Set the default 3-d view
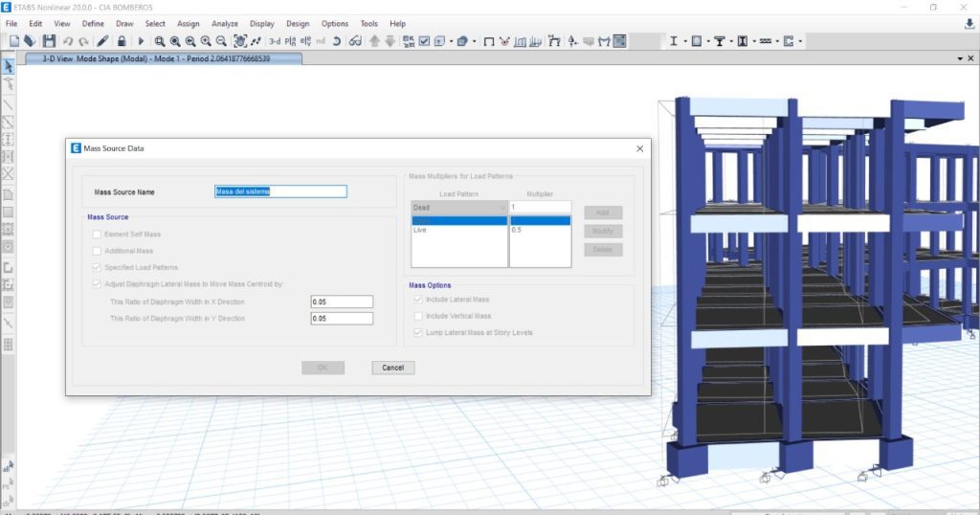The width and height of the screenshot is (980, 515). (275, 41)
